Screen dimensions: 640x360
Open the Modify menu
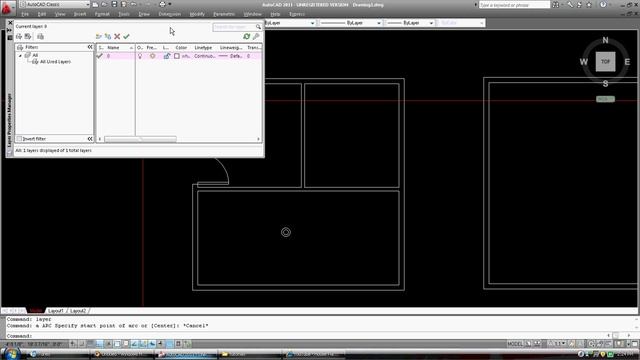coord(197,14)
